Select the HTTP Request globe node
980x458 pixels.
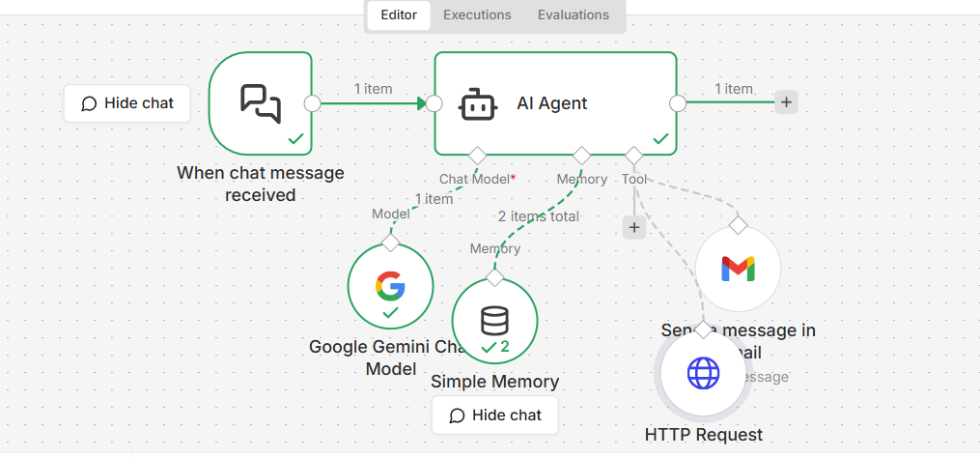click(703, 374)
